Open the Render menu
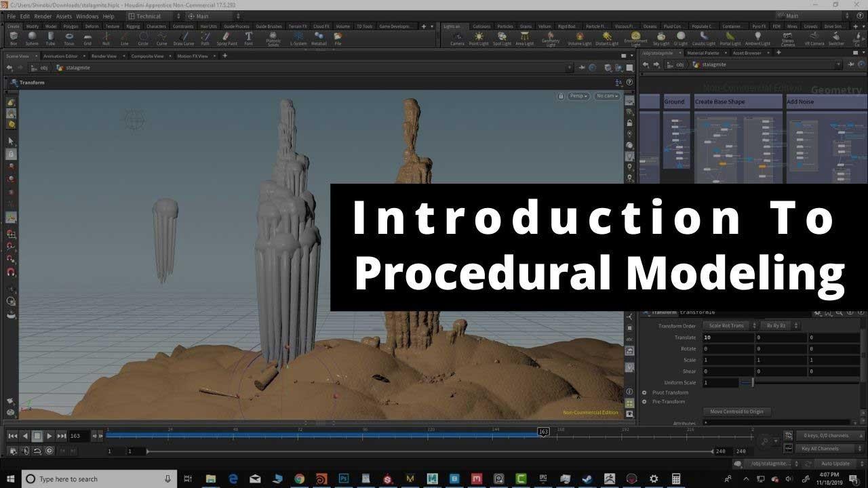The width and height of the screenshot is (868, 488). [x=43, y=16]
